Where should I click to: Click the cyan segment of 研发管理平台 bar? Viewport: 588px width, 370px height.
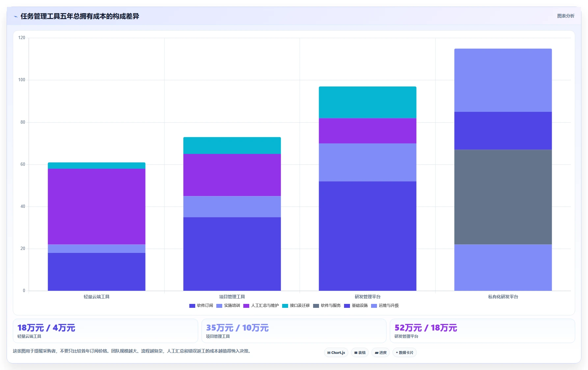367,102
